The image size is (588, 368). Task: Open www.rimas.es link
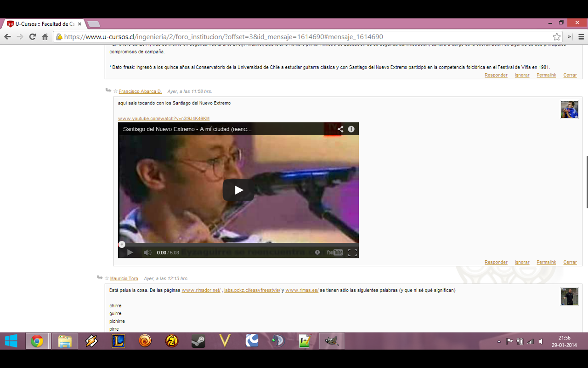click(302, 290)
